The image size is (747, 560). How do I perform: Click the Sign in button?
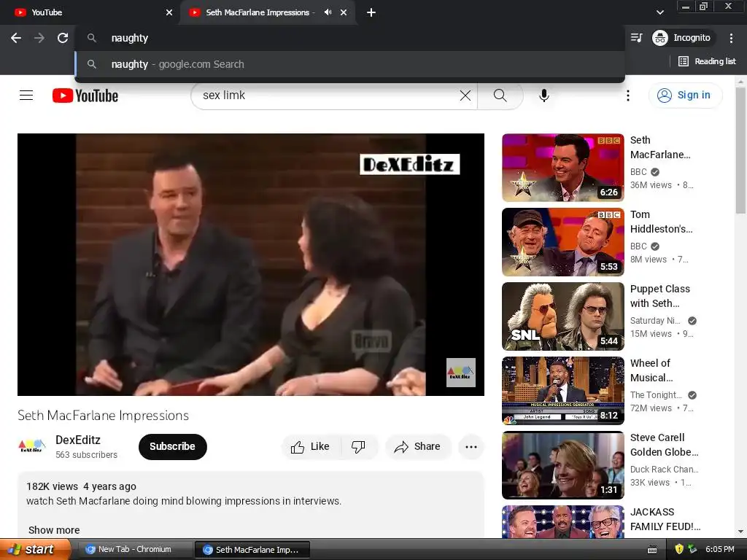point(685,96)
